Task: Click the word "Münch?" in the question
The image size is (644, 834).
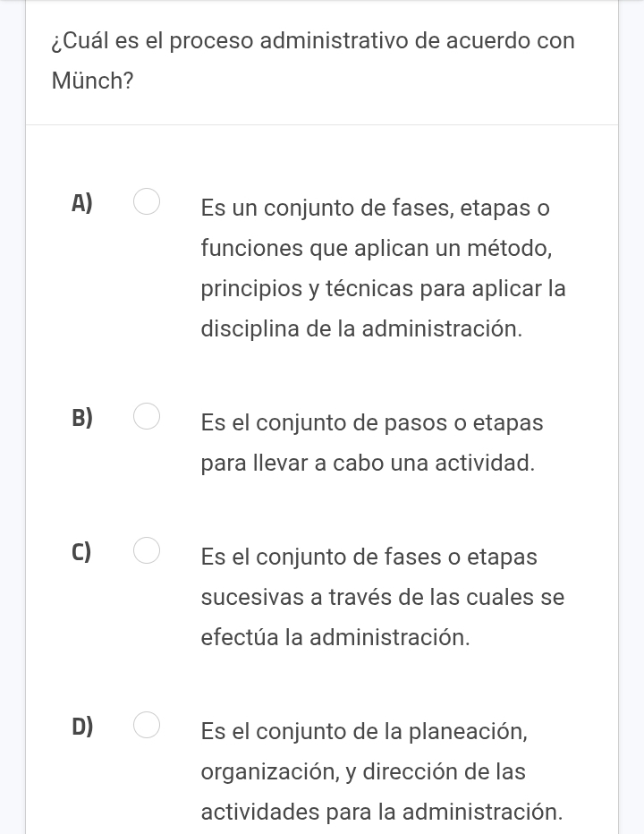Action: pos(93,81)
